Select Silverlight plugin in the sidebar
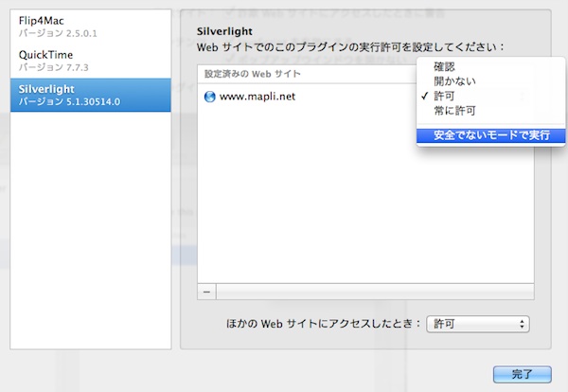The height and width of the screenshot is (392, 568). coord(91,95)
